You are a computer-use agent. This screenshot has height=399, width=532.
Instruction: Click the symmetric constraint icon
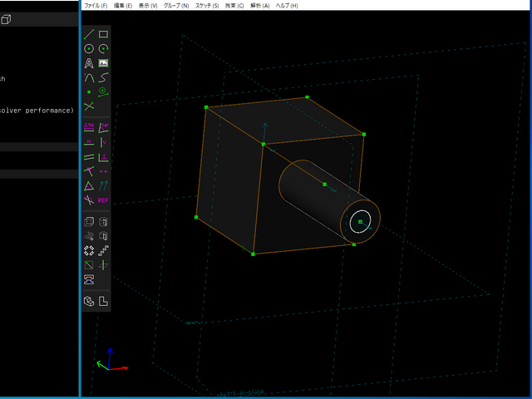(x=103, y=170)
